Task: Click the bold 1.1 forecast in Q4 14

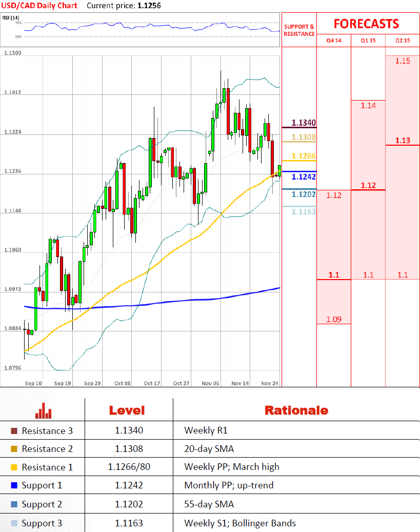Action: [x=334, y=275]
